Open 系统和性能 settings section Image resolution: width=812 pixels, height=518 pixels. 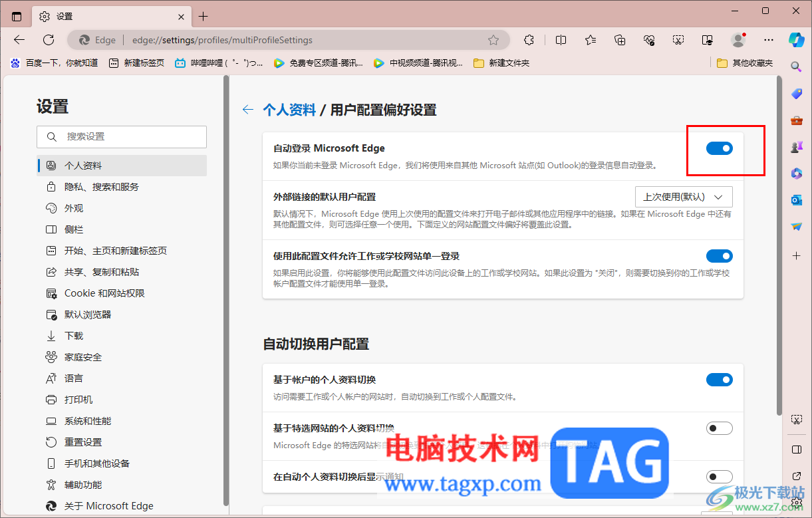click(x=122, y=421)
